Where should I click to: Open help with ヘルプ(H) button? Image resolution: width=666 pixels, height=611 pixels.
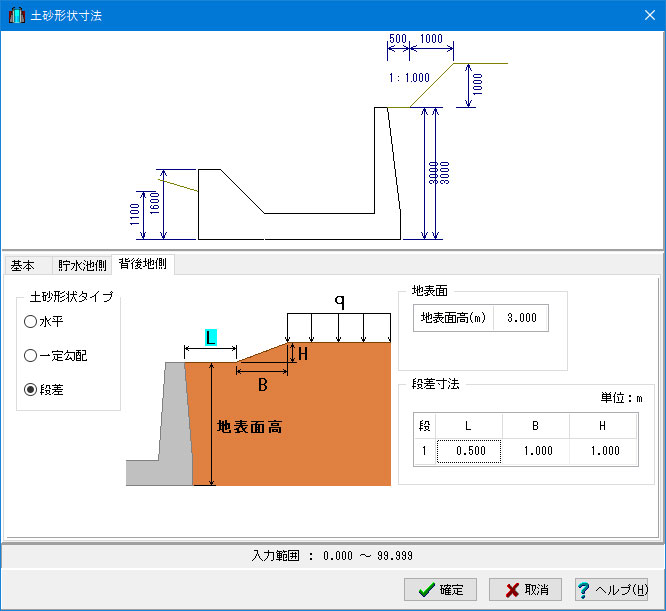[x=611, y=589]
